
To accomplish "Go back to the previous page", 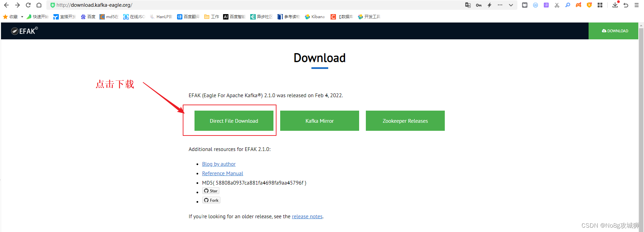I will pyautogui.click(x=6, y=5).
